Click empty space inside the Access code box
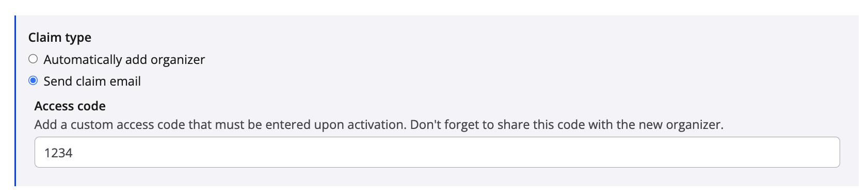Viewport: 868px width, 196px height. 454,152
